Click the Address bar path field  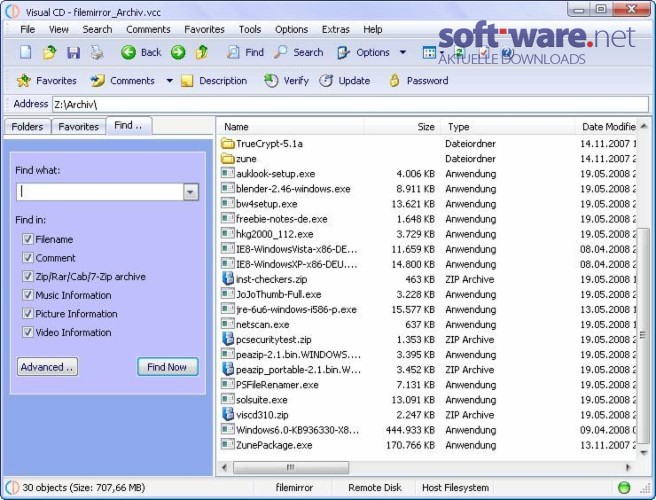tap(351, 104)
